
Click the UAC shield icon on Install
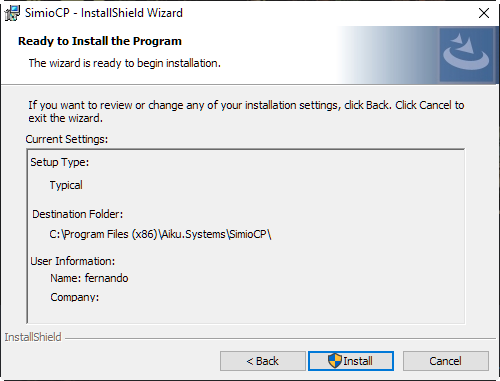335,361
